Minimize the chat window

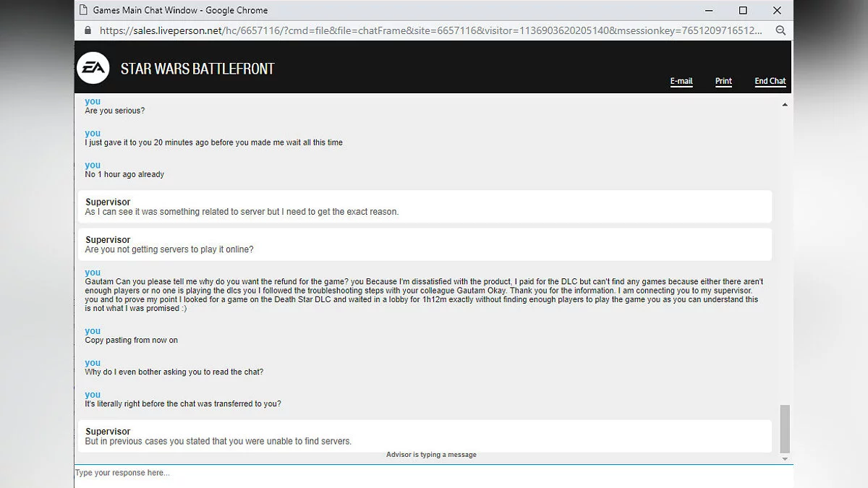(708, 10)
